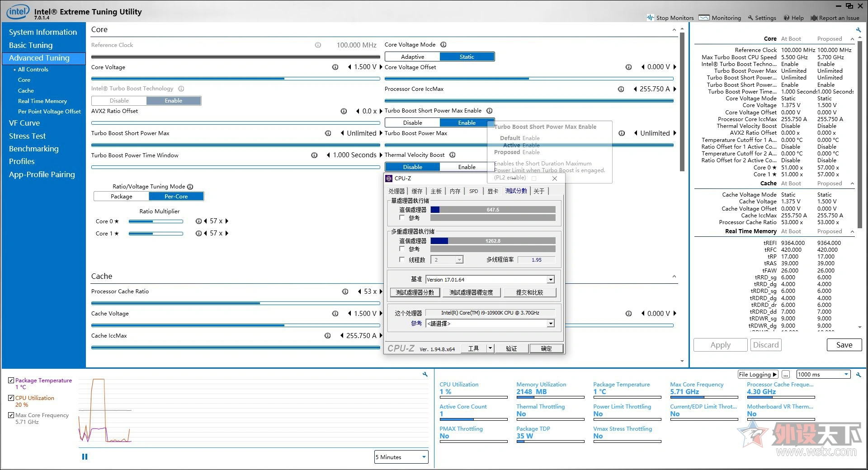This screenshot has width=868, height=470.
Task: Open CPU-Z reference processor dropdown
Action: pyautogui.click(x=490, y=324)
